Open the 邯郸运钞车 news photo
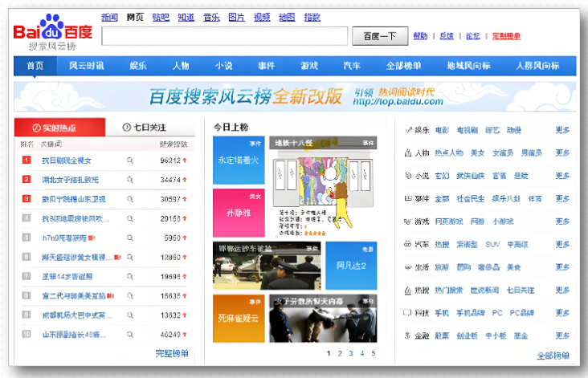The height and width of the screenshot is (378, 588). (267, 266)
